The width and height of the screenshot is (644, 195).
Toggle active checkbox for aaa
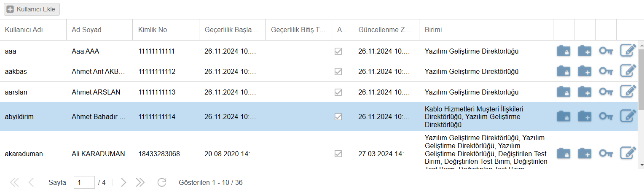click(338, 51)
